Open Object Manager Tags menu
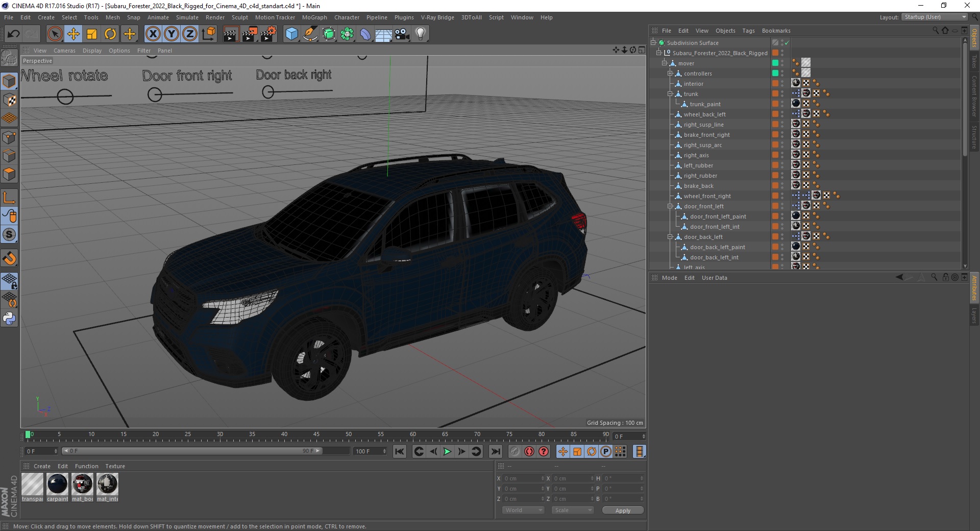Screen dimensions: 980x531 point(748,31)
